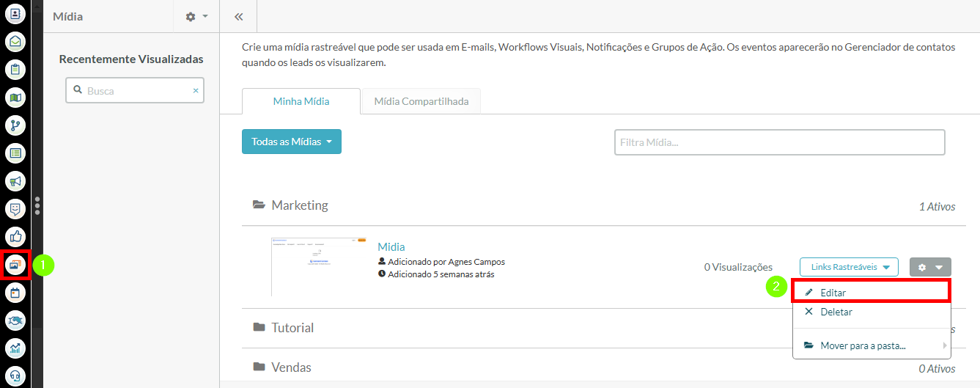Open the media image sidebar icon
Viewport: 980px width, 388px height.
tap(15, 264)
